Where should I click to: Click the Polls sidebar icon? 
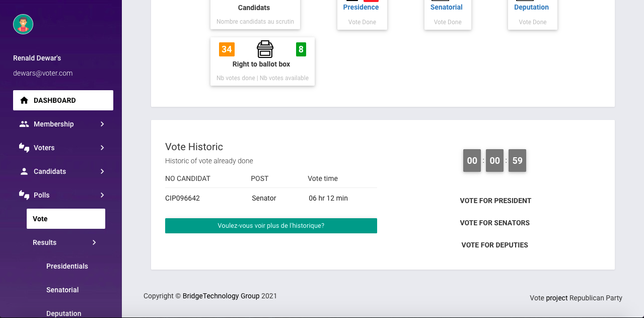coord(24,195)
